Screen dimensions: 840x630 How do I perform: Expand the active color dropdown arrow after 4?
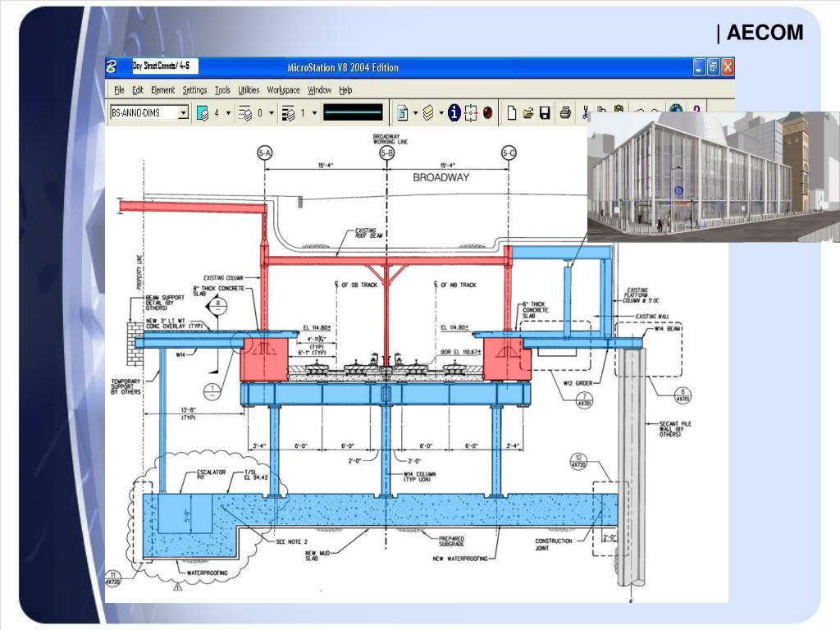(228, 113)
